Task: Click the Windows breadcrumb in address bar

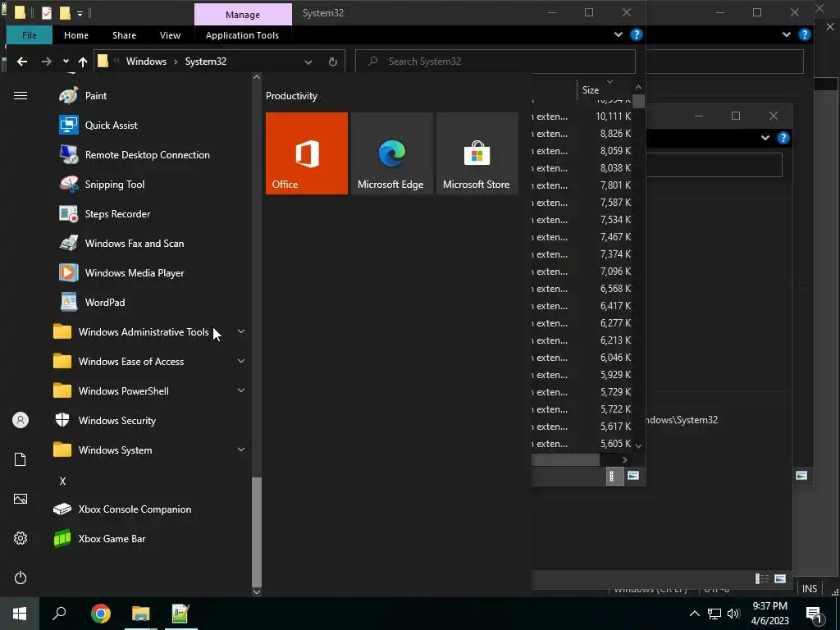Action: click(146, 62)
